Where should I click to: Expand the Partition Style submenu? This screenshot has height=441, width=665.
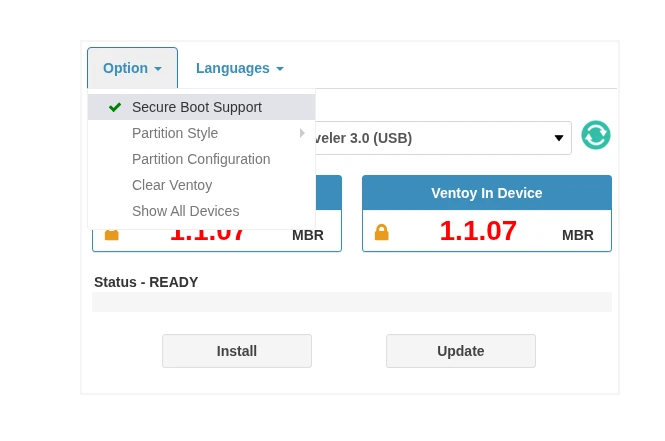[x=201, y=133]
